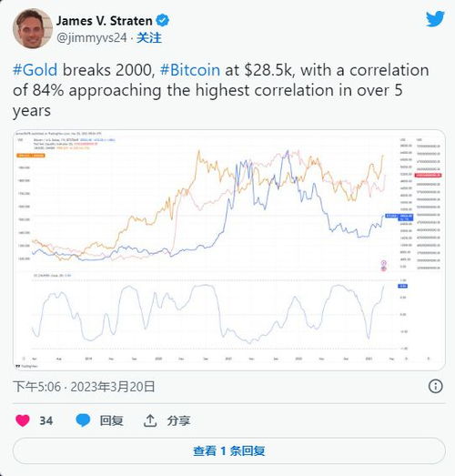Click the Twitter bird logo

435,19
